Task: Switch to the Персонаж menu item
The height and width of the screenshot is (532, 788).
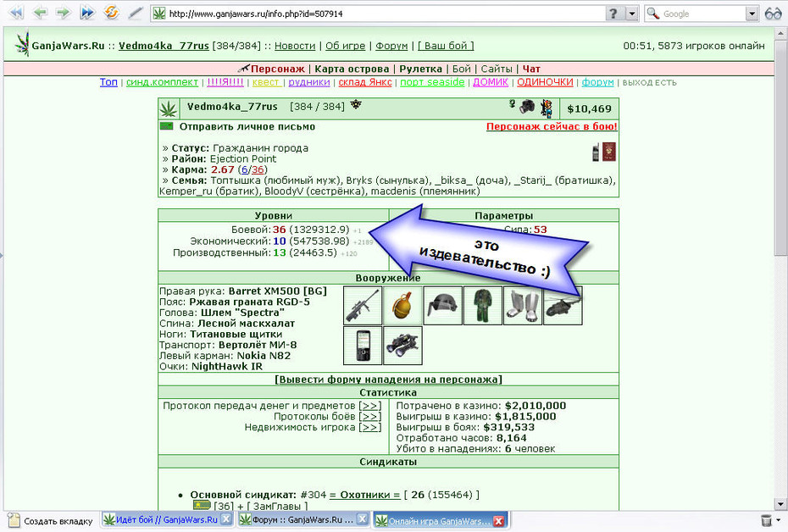Action: (277, 69)
